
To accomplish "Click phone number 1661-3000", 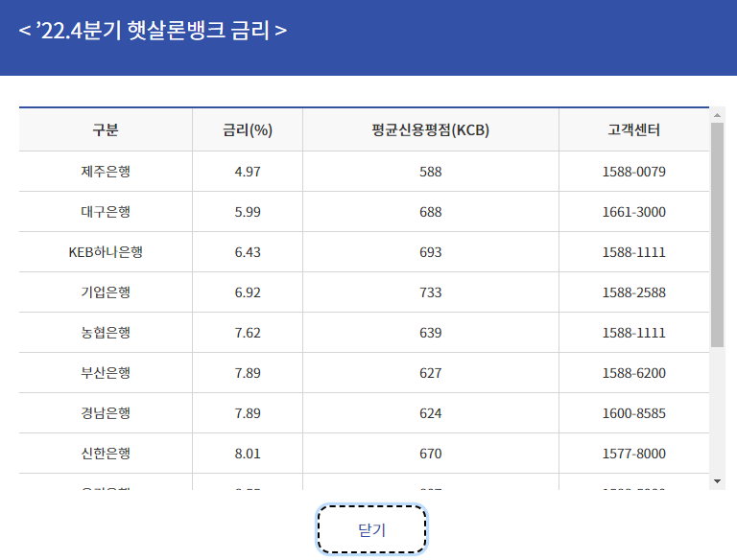I will 634,212.
